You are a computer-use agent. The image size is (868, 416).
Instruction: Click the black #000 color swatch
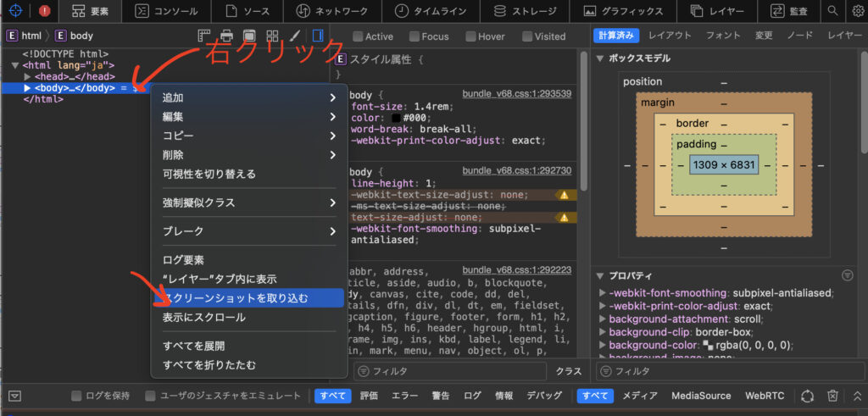pyautogui.click(x=396, y=119)
